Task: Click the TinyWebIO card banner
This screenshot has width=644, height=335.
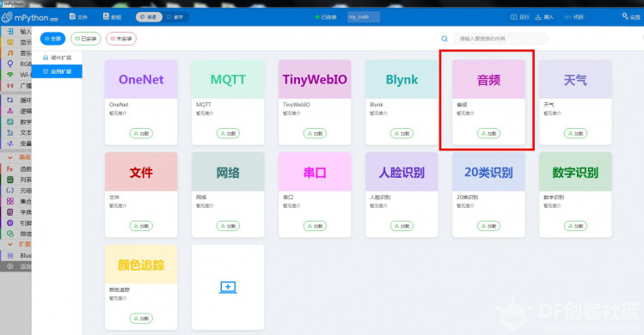Action: coord(315,79)
